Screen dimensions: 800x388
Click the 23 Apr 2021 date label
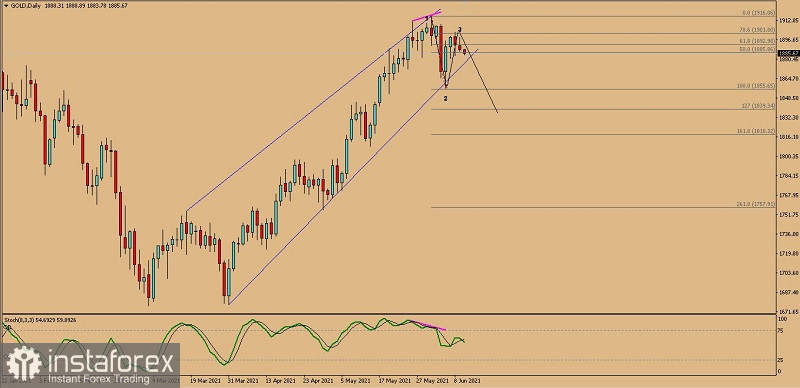coord(317,380)
